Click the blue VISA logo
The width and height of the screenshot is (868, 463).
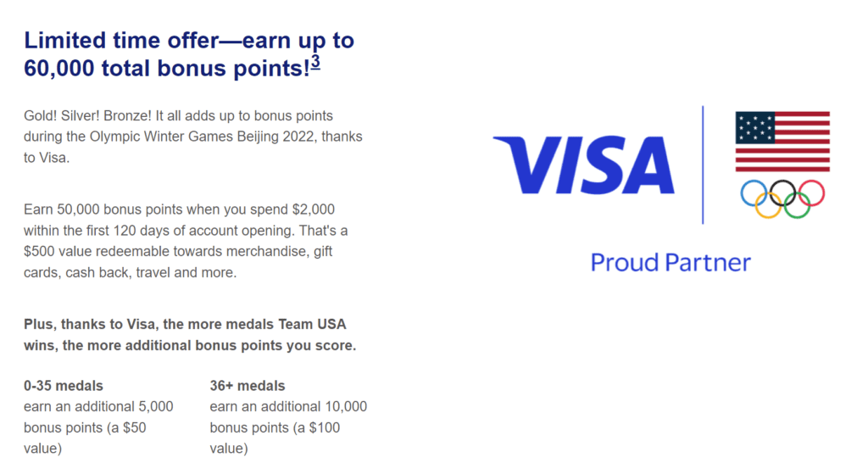click(x=584, y=165)
